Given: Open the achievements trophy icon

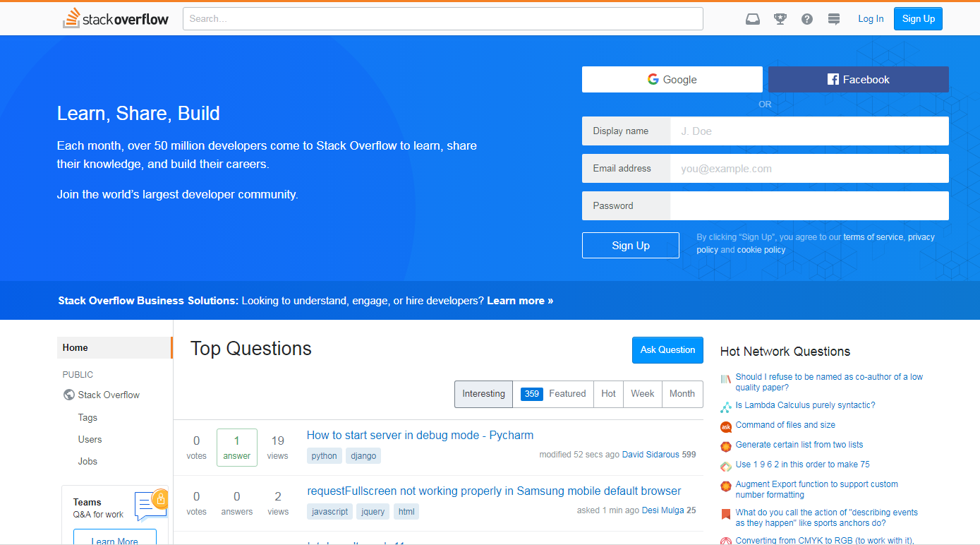Looking at the screenshot, I should [780, 19].
